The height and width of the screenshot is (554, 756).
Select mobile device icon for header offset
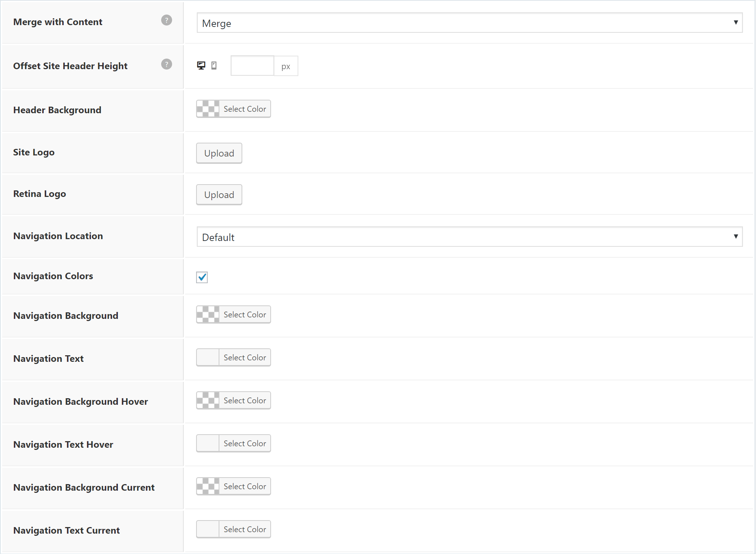214,66
